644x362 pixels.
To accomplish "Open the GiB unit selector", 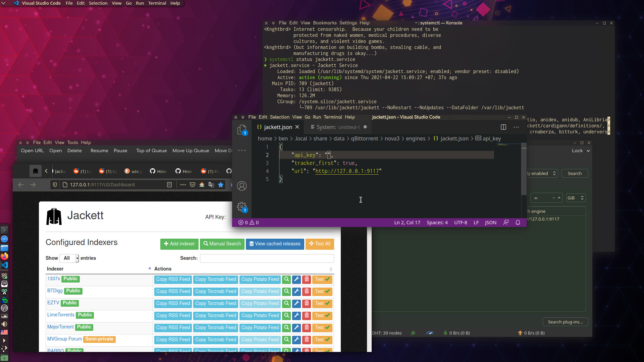I will click(x=576, y=198).
